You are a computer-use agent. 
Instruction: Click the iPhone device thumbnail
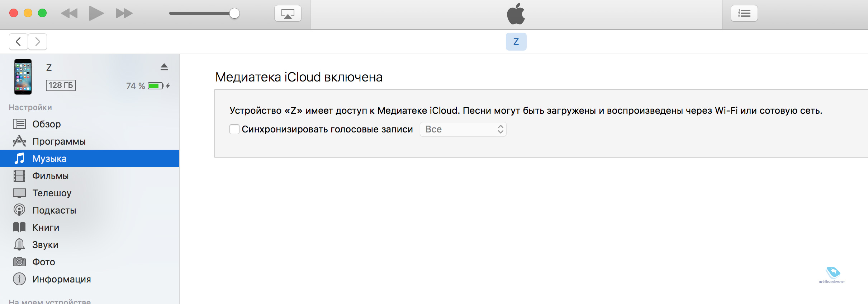pos(23,77)
